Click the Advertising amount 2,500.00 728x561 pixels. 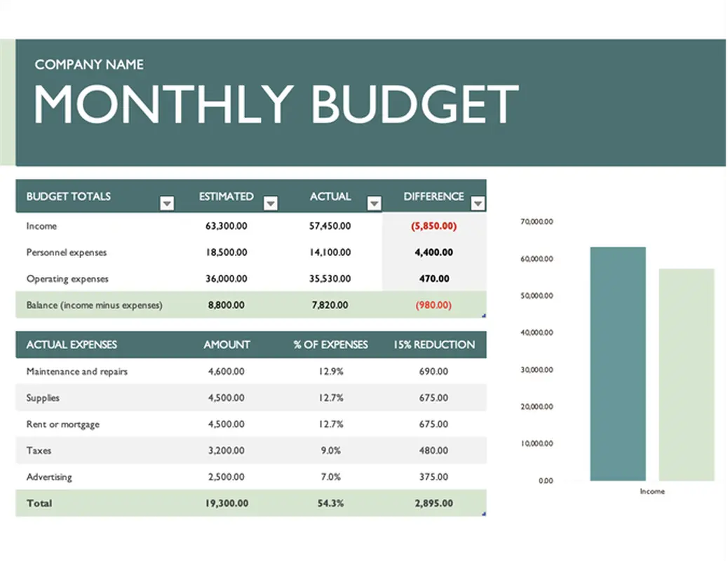click(x=226, y=477)
